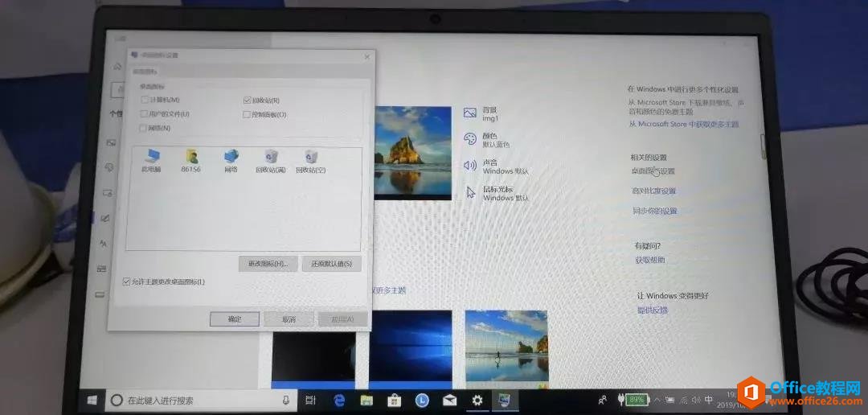This screenshot has width=868, height=415.
Task: Expand the hidden system tray icons chevron
Action: tap(657, 400)
